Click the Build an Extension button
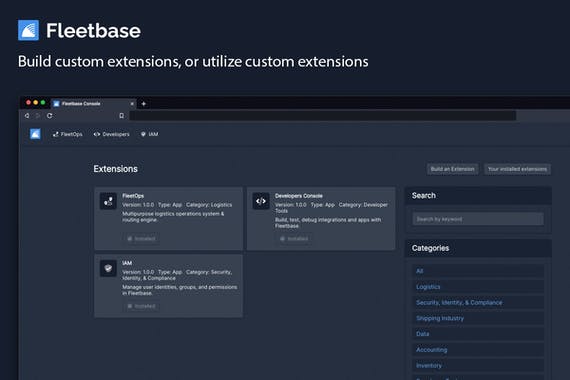 tap(452, 169)
